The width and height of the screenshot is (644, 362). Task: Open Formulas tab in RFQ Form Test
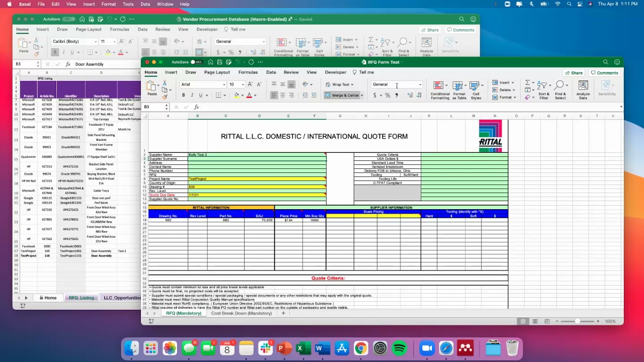pyautogui.click(x=248, y=72)
